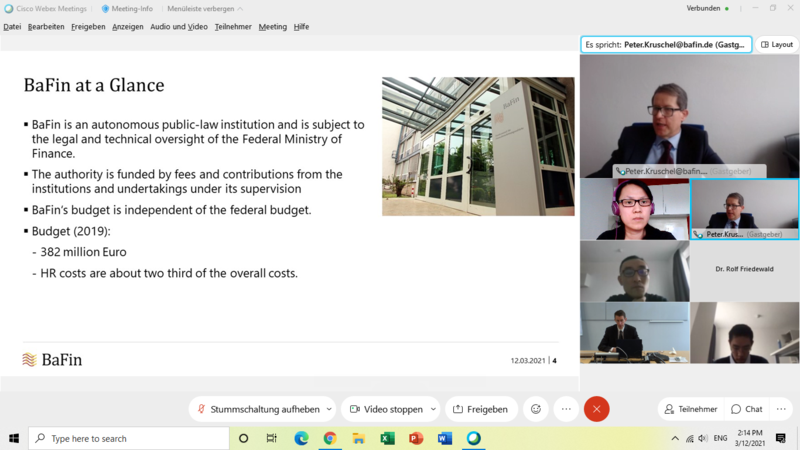Open the notification center icon
This screenshot has height=450, width=800.
tap(781, 438)
